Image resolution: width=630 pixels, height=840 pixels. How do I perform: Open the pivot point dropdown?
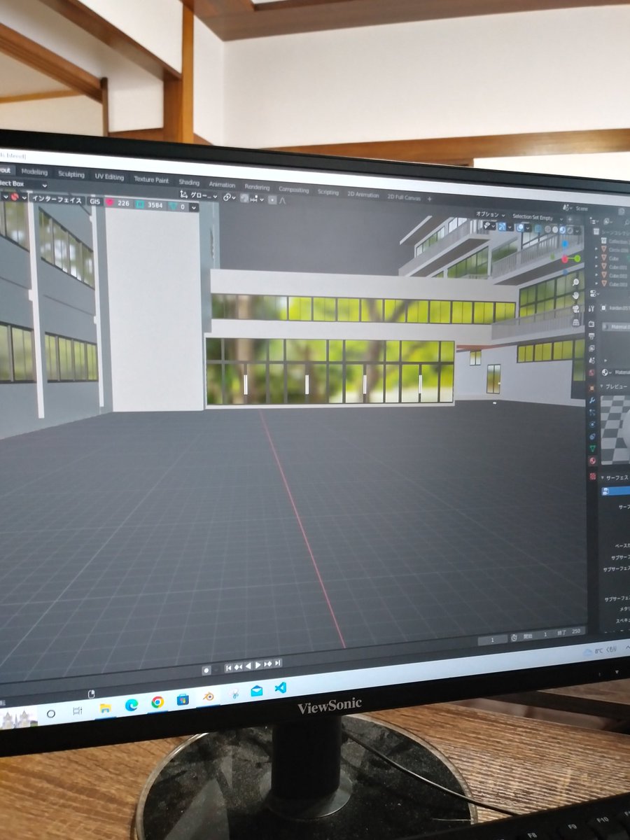coord(229,197)
